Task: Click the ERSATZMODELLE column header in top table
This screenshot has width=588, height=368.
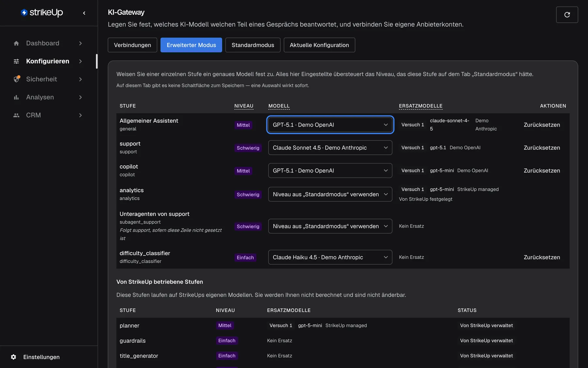Action: 421,106
